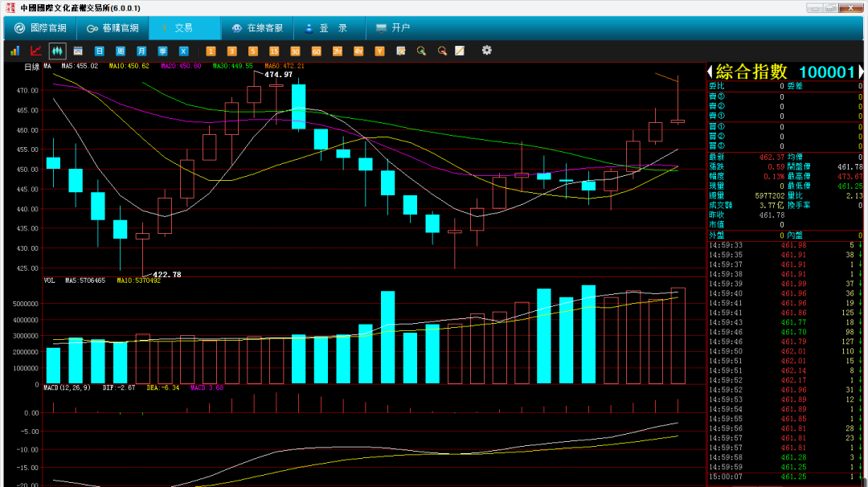Screen dimensions: 868x487
Task: Click the MA30:449.55 indicator label
Action: click(232, 66)
